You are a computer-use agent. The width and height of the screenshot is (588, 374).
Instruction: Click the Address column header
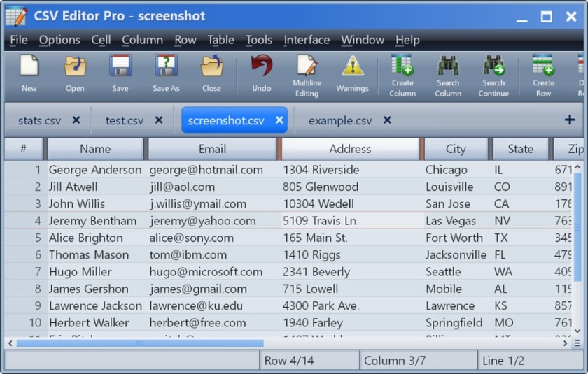click(350, 149)
